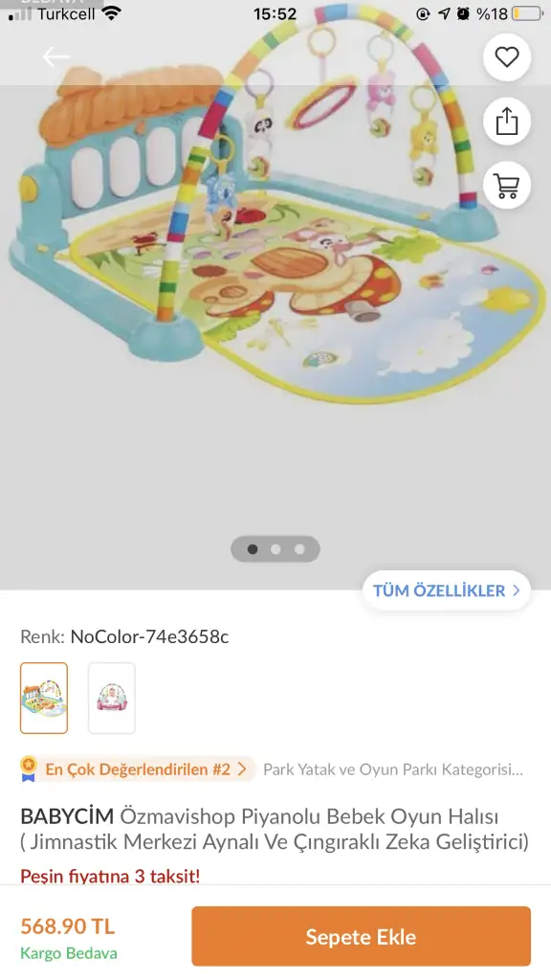Tap the battery indicator in status bar
Image resolution: width=551 pixels, height=980 pixels.
coord(527,13)
